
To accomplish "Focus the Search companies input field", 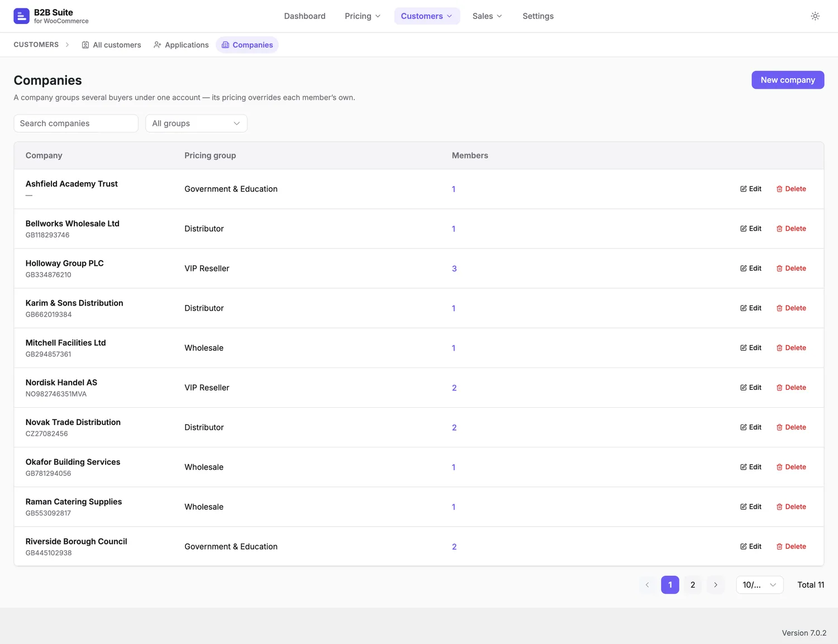I will tap(76, 123).
